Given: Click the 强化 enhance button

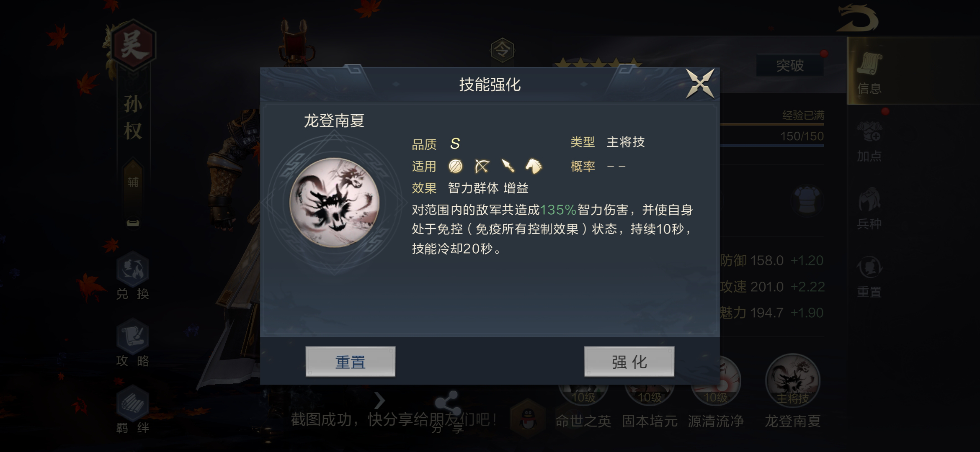Looking at the screenshot, I should tap(629, 362).
